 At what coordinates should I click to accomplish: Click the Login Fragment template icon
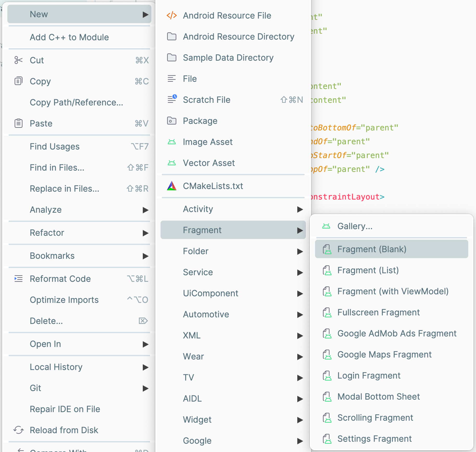[327, 376]
